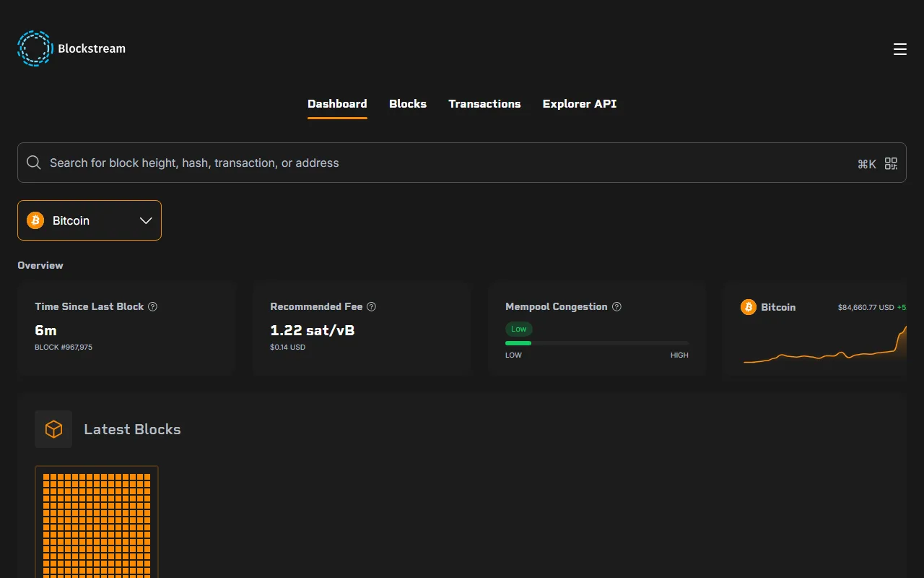Click the 6m time value
Viewport: 924px width, 578px height.
(45, 330)
